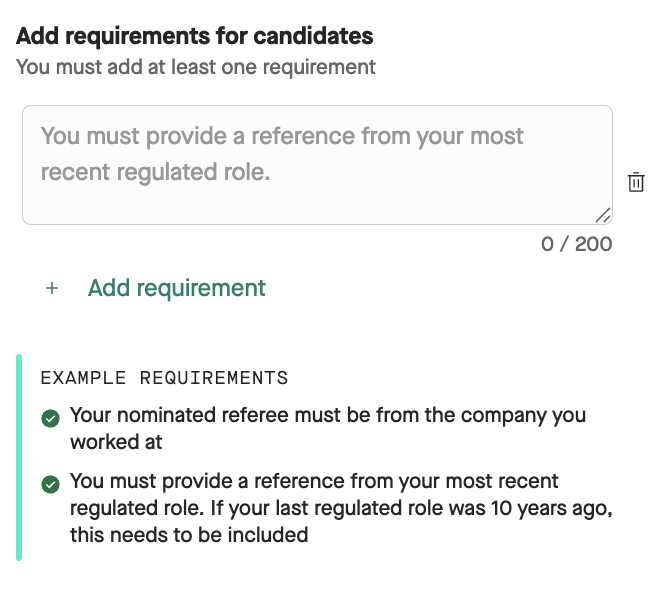Click the 'EXAMPLE REQUIREMENTS' label

[x=165, y=378]
